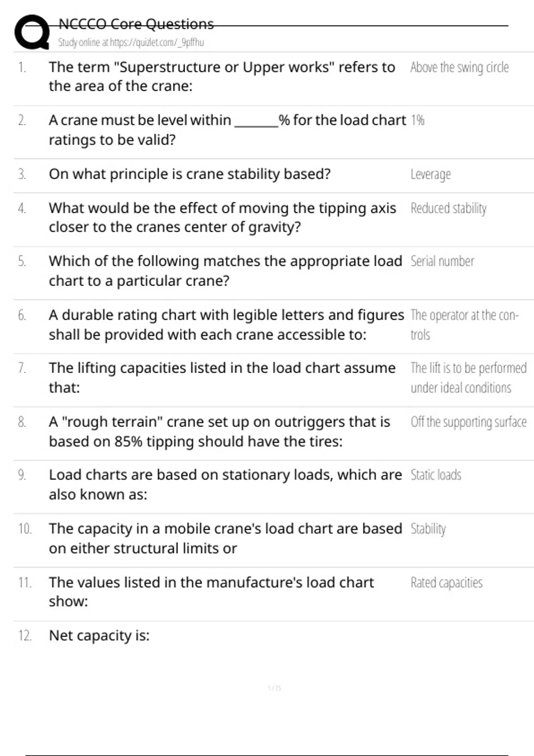This screenshot has height=756, width=534.
Task: Click the page number at the bottom
Action: (x=274, y=688)
